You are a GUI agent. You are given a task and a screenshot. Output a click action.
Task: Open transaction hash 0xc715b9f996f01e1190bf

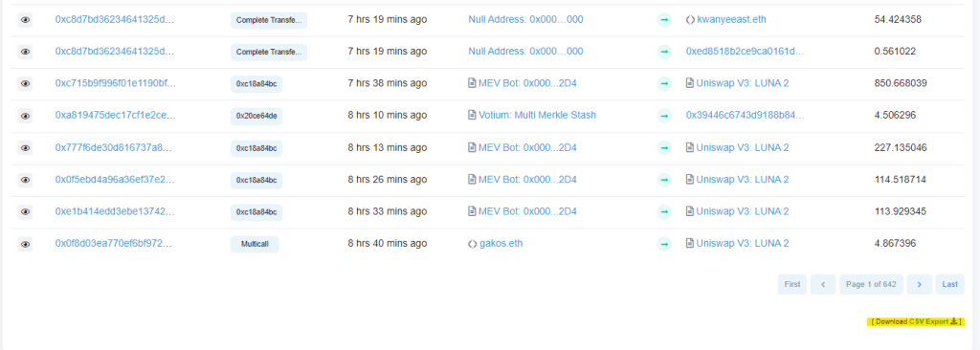coord(116,83)
